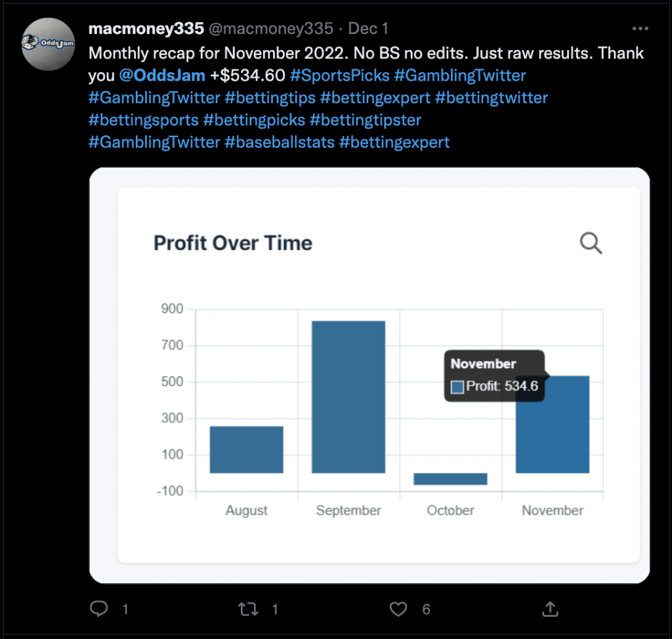Retweet this post via retweet icon
Viewport: 672px width, 639px height.
click(248, 609)
